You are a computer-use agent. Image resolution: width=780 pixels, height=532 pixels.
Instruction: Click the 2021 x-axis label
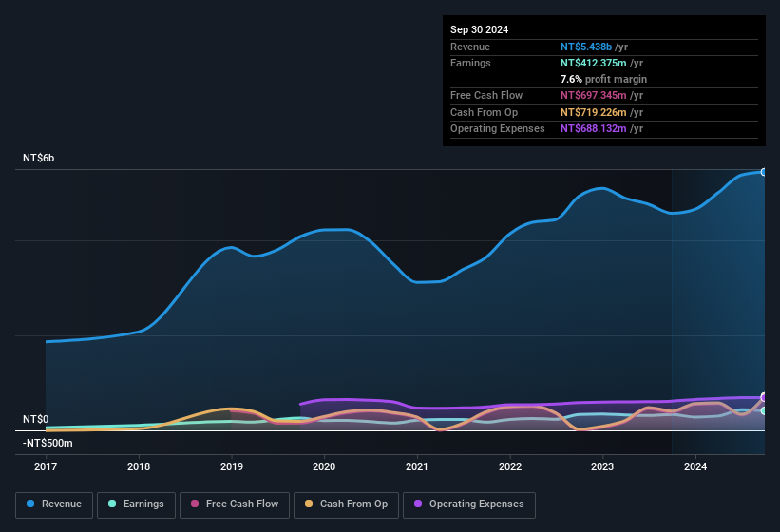pos(417,466)
